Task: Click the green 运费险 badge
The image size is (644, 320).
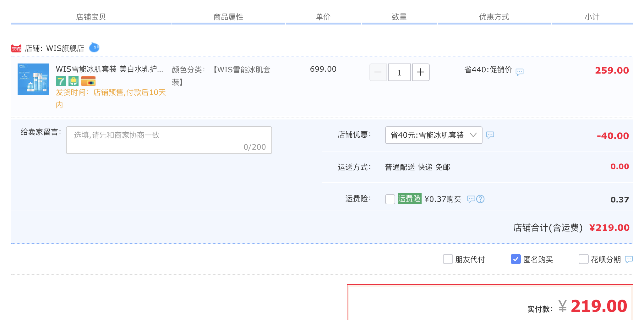Action: [410, 198]
